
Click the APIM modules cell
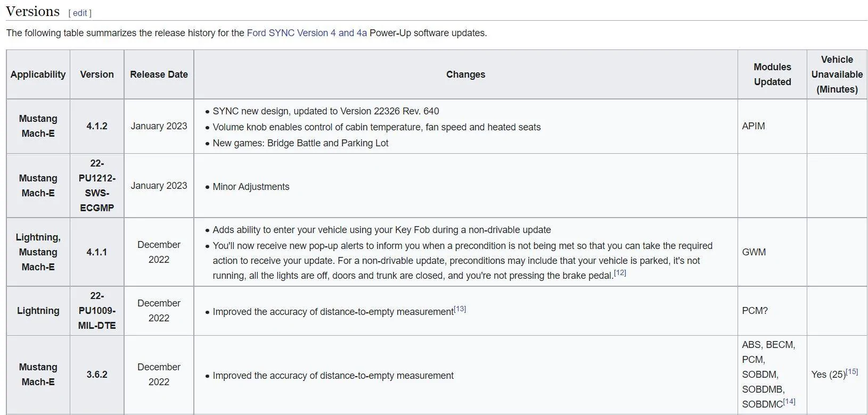(772, 126)
